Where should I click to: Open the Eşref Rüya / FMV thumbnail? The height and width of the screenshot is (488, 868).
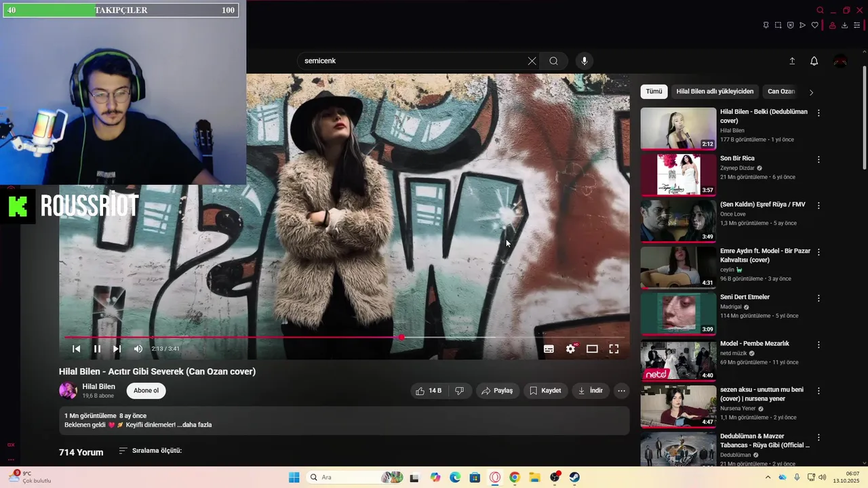tap(678, 221)
